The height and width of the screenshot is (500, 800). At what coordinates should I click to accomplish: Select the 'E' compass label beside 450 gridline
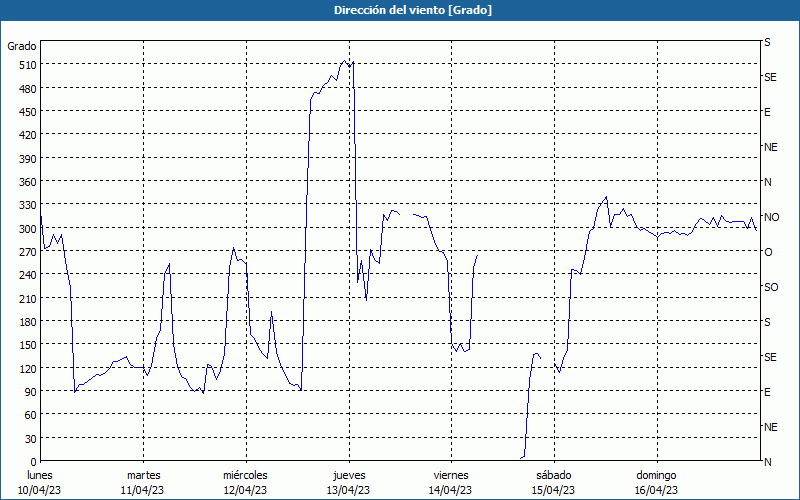(767, 112)
